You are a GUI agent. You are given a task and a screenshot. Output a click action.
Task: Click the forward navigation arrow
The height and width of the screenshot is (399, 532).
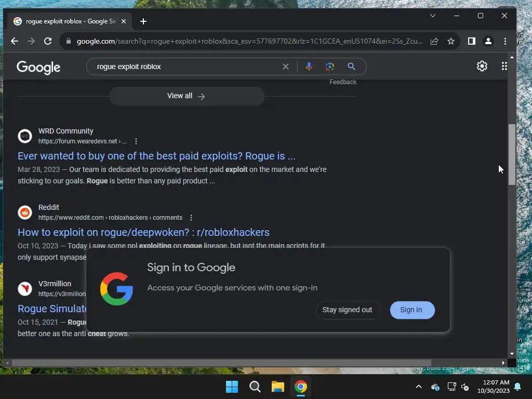(31, 42)
